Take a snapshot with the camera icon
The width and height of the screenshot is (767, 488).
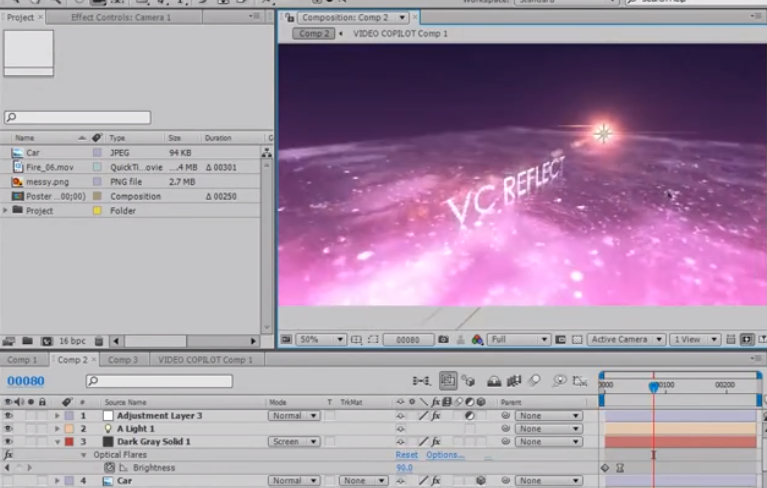click(443, 339)
